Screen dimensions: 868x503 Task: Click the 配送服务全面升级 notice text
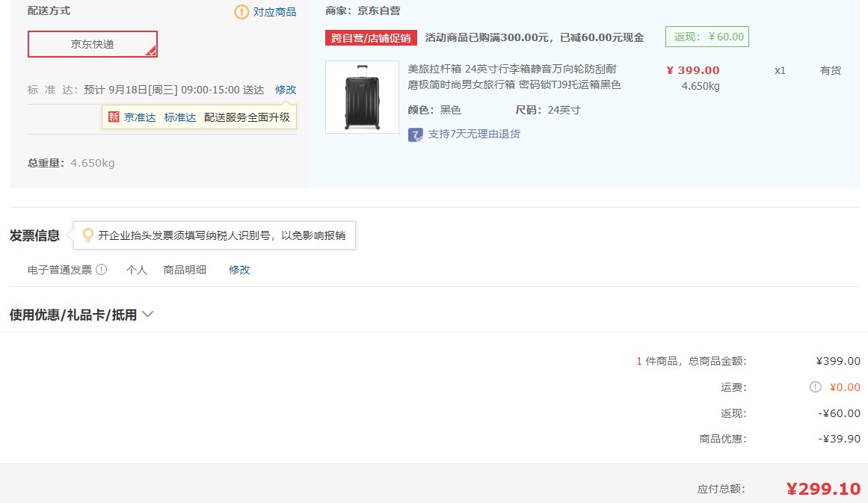point(247,117)
